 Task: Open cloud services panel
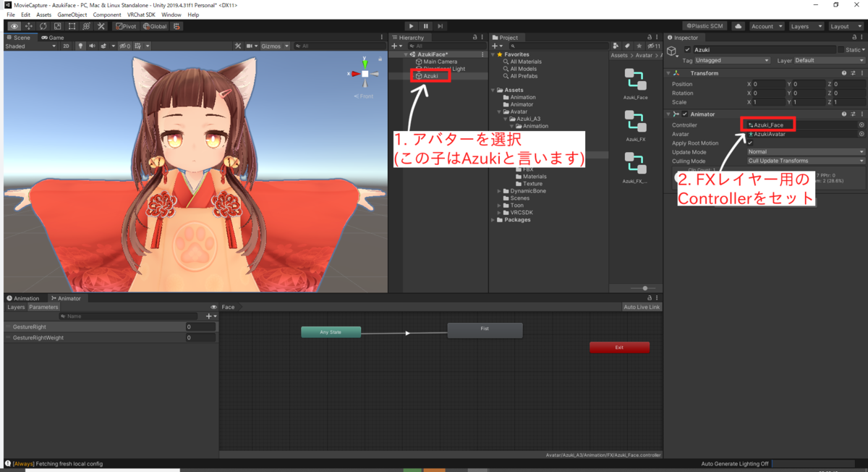coord(738,26)
